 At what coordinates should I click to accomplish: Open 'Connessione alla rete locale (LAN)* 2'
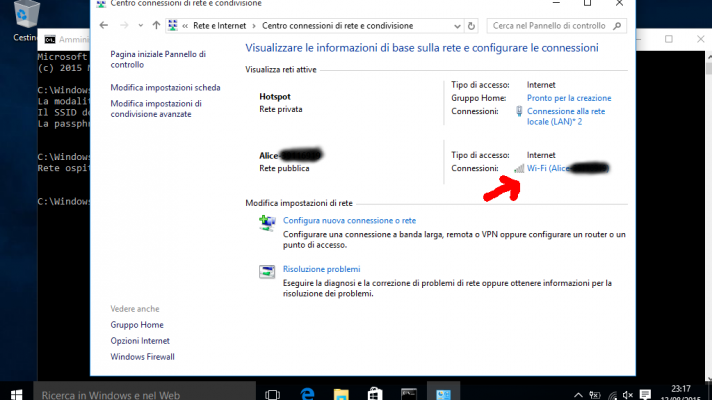[x=566, y=117]
